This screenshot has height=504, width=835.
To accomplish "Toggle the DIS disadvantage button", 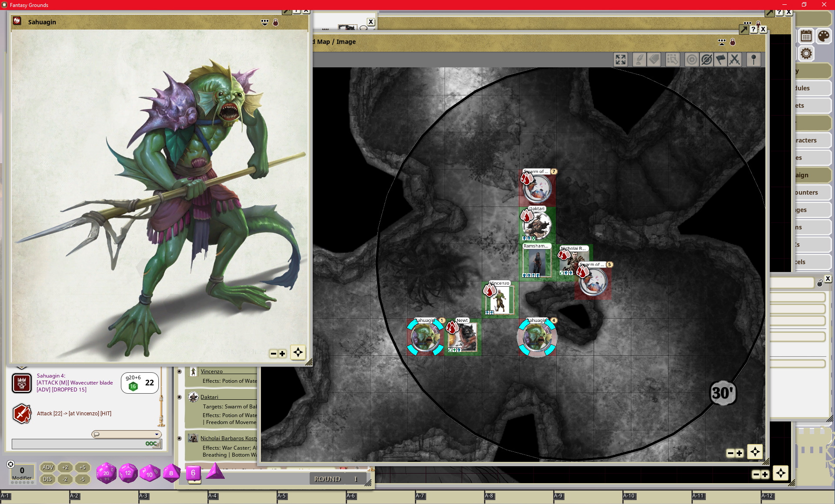I will [x=47, y=479].
